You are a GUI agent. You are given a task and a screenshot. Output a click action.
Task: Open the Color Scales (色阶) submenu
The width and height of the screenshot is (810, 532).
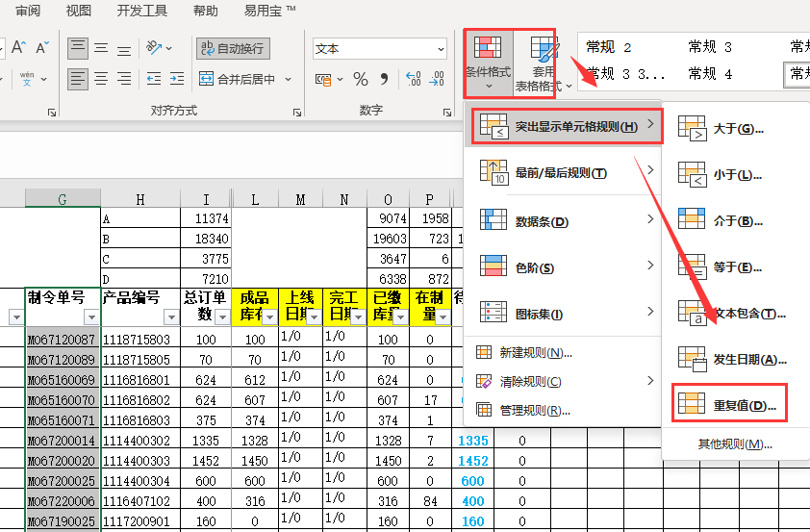point(563,267)
